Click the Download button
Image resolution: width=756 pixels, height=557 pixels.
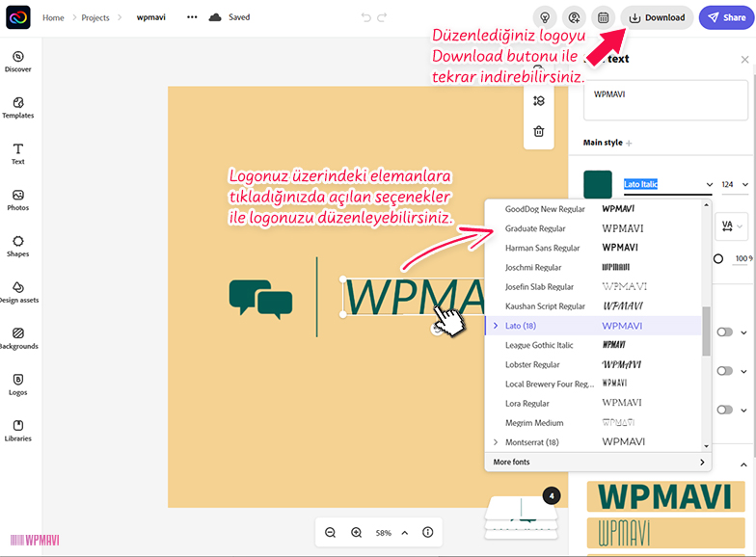pos(657,17)
